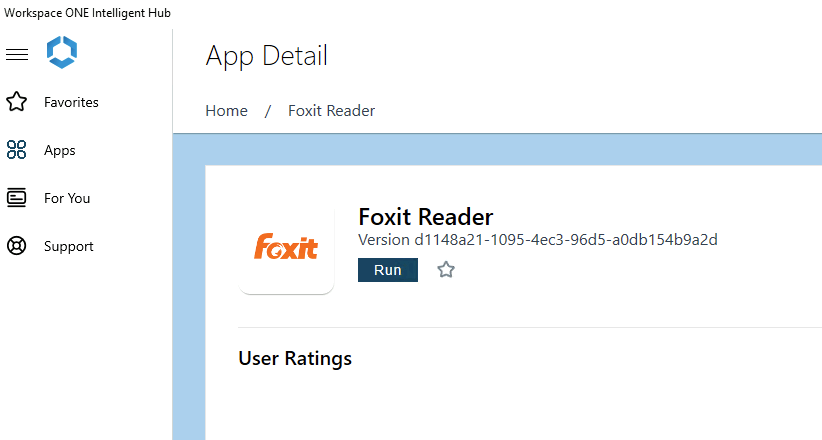Click the User Ratings heading
Image resolution: width=822 pixels, height=440 pixels.
tap(295, 358)
